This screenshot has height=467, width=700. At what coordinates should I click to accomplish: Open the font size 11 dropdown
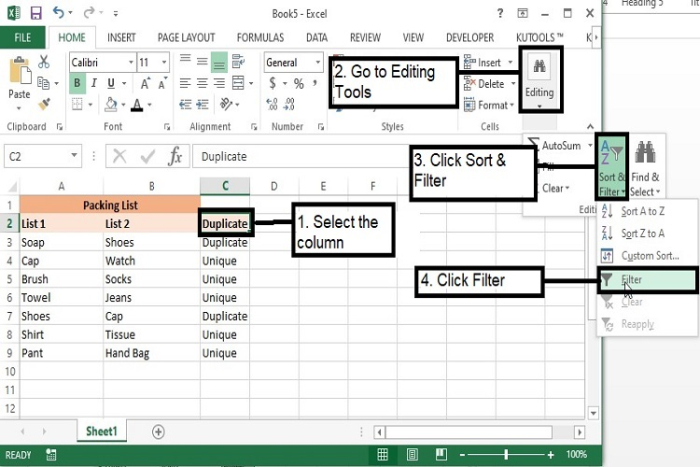tap(164, 62)
